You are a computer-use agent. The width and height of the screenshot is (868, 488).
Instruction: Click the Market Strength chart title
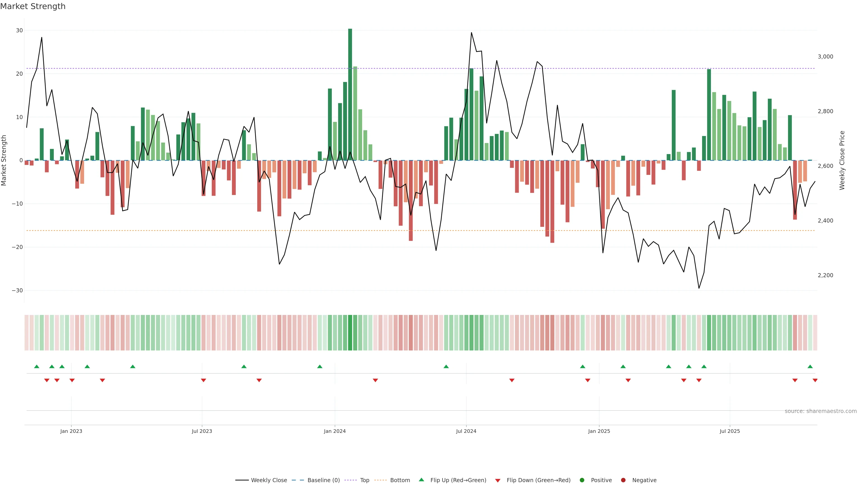coord(33,6)
